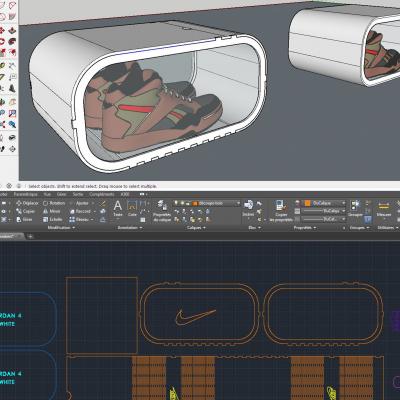Choose the Miroir mirror tool
400x400 pixels.
[x=52, y=211]
